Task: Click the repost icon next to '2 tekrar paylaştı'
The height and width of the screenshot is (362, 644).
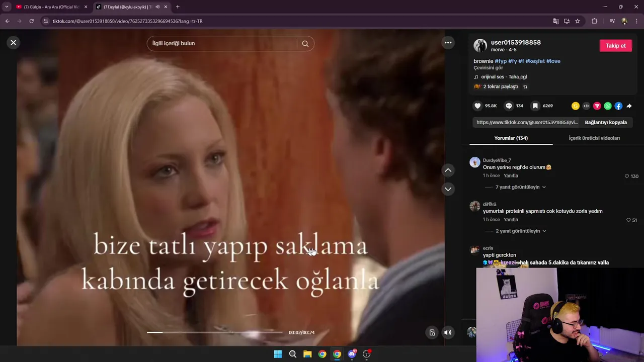Action: click(525, 86)
